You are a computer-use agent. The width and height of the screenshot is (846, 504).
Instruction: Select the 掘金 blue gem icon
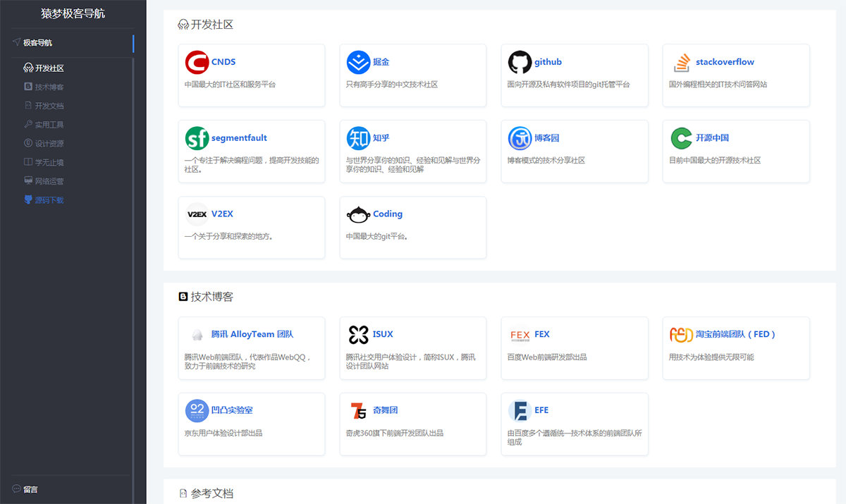(358, 62)
